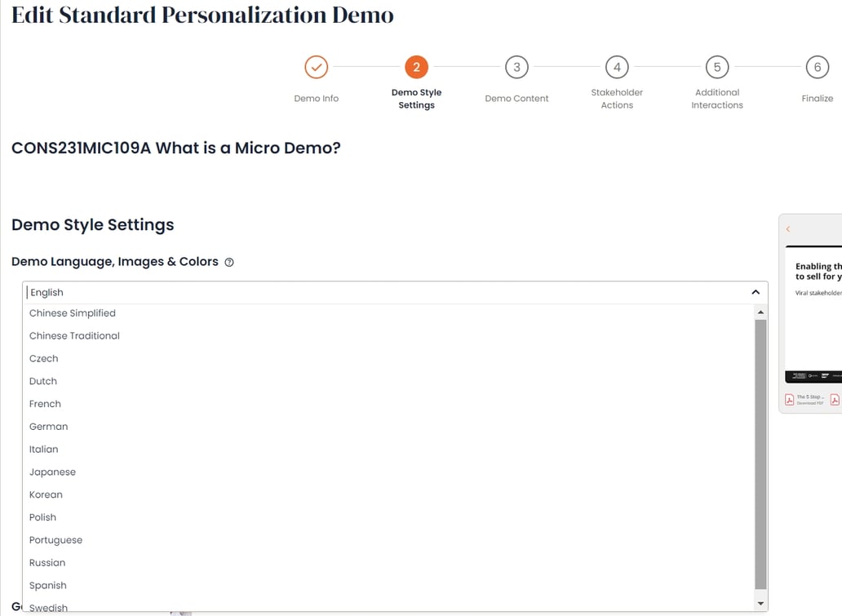Select French from the language dropdown
Screen dimensions: 842x616
[45, 403]
